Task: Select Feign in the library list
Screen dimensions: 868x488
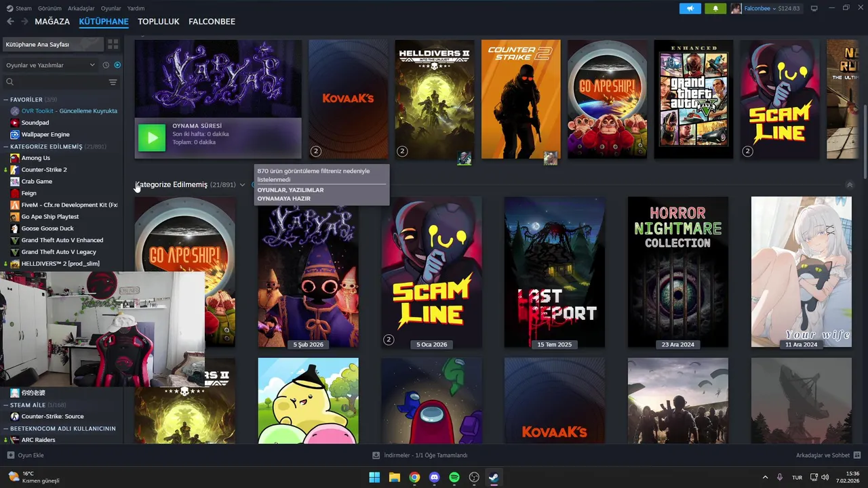Action: point(29,193)
